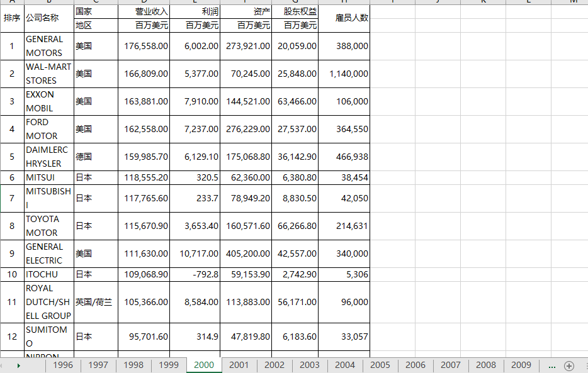Open the 1999 sheet tab

click(x=169, y=365)
